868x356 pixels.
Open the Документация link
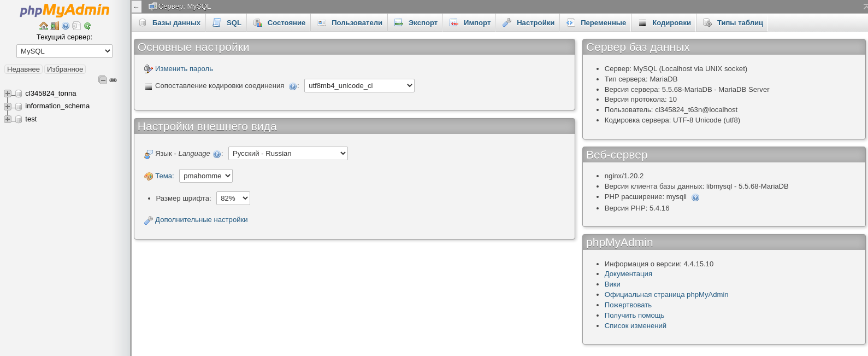pyautogui.click(x=628, y=274)
